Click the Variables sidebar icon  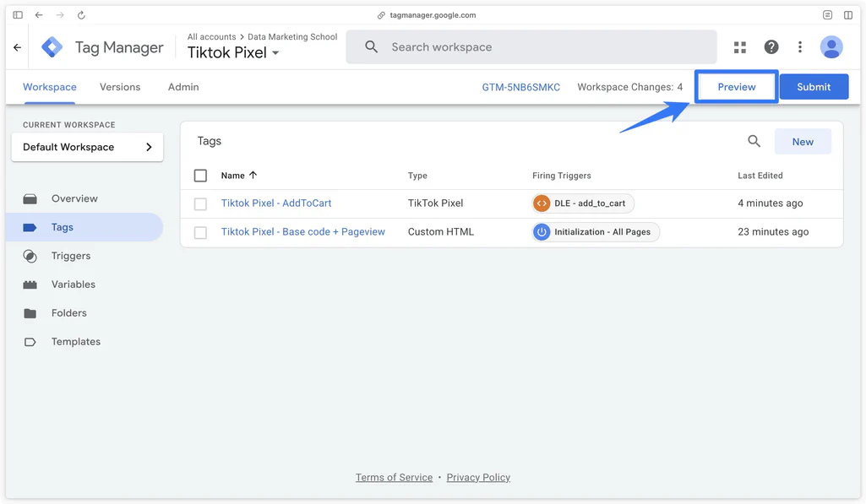(30, 285)
